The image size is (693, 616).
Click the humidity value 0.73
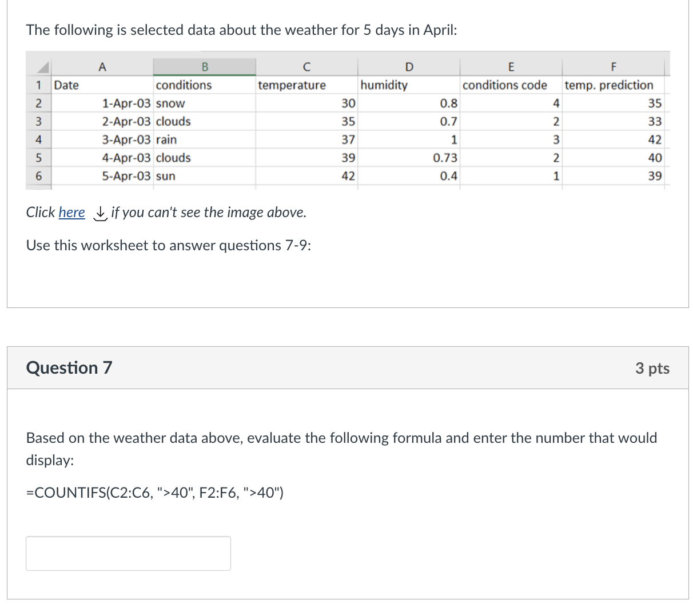point(445,158)
